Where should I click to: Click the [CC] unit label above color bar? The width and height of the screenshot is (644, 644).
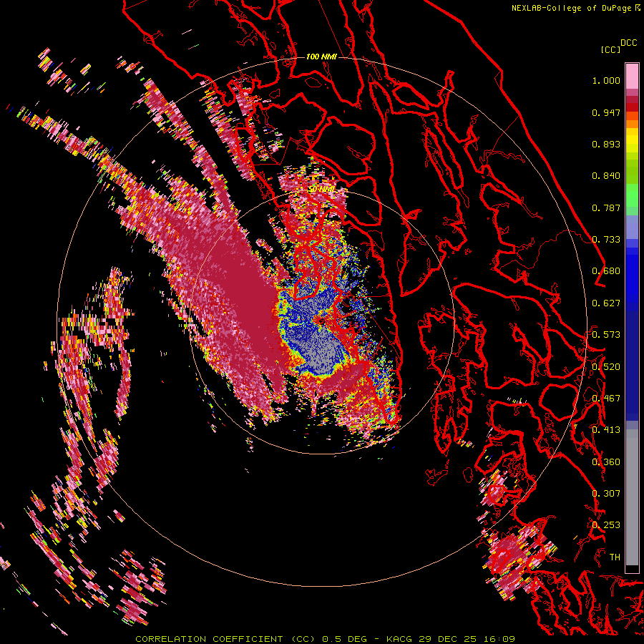[x=610, y=49]
